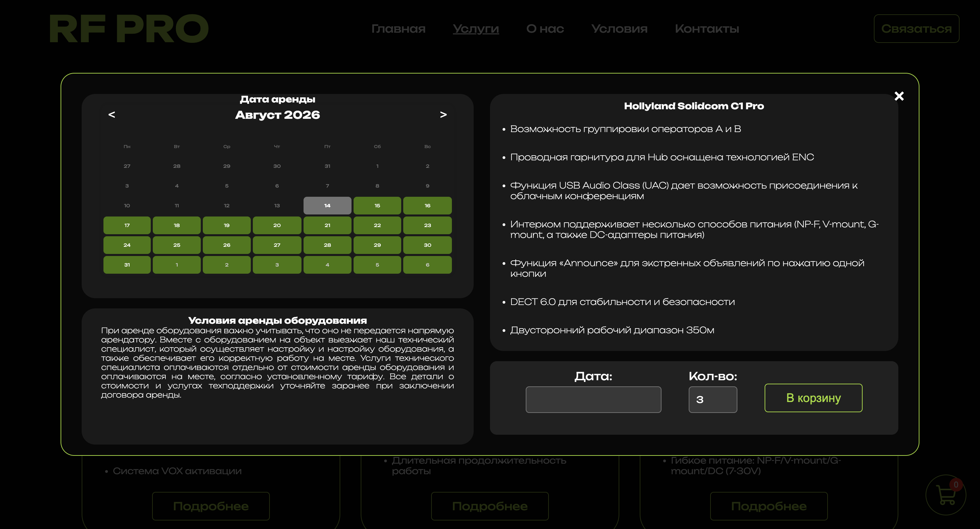980x529 pixels.
Task: Open the Услуги menu item
Action: [x=476, y=29]
